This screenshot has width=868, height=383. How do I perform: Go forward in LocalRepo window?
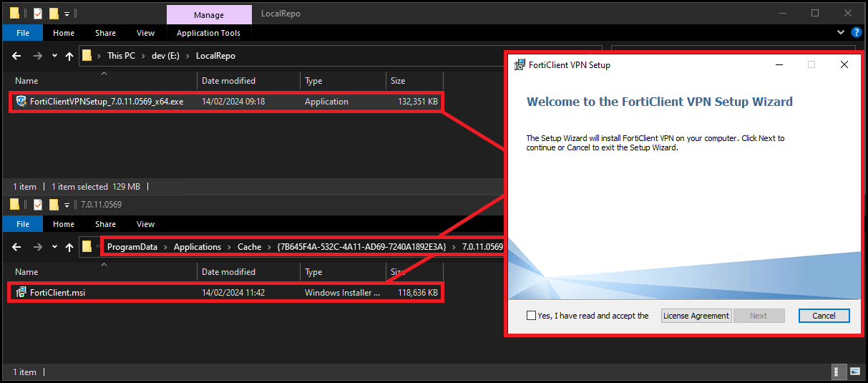39,56
